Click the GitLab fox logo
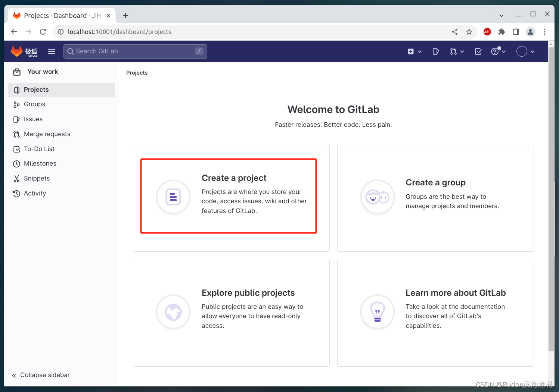 [x=17, y=51]
